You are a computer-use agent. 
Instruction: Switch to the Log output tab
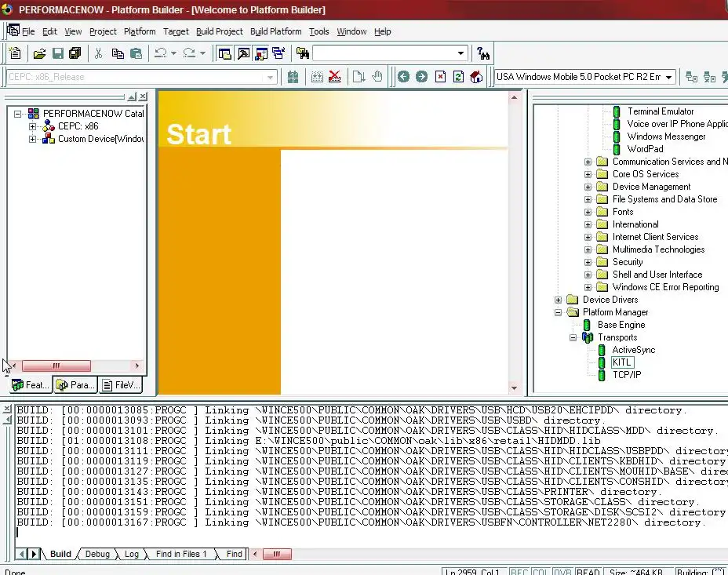132,554
